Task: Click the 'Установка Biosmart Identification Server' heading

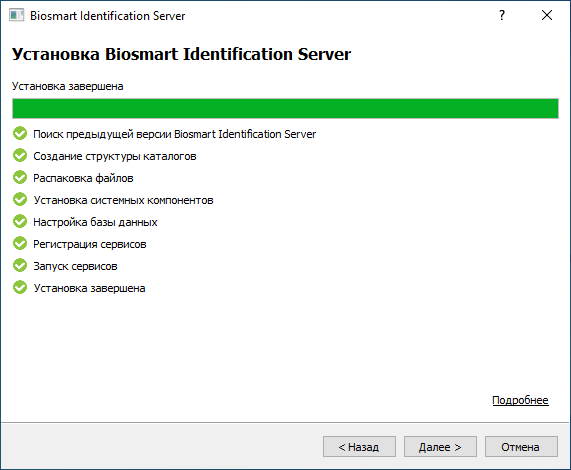Action: coord(181,54)
